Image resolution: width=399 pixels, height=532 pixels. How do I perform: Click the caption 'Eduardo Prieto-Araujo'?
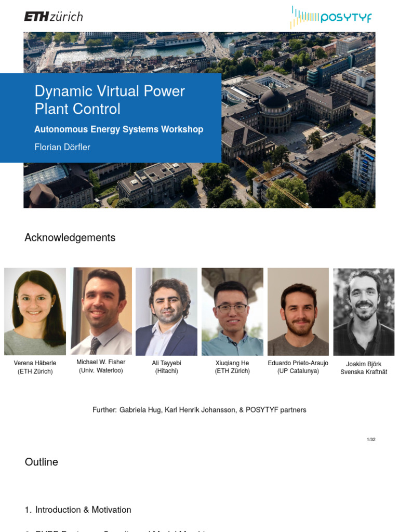pyautogui.click(x=298, y=363)
